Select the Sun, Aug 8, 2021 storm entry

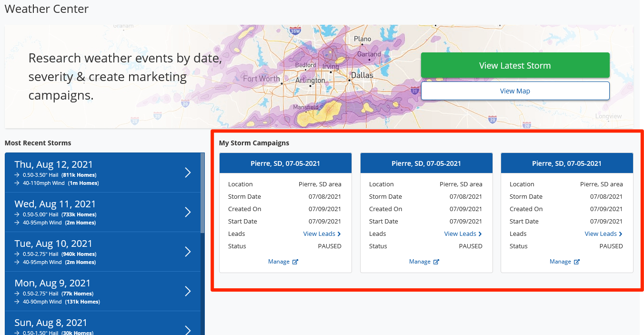(102, 324)
